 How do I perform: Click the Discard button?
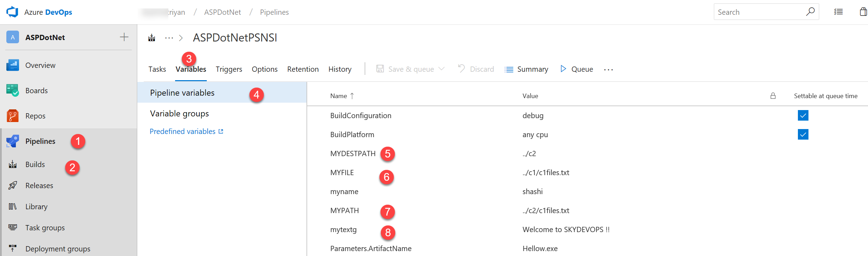(x=476, y=69)
